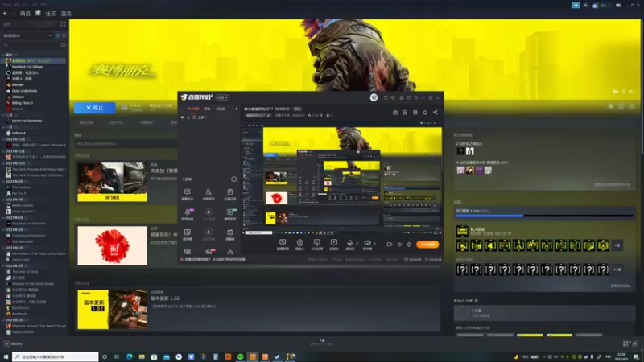644x362 pixels.
Task: Select Fallout 4 in library list
Action: 19,133
